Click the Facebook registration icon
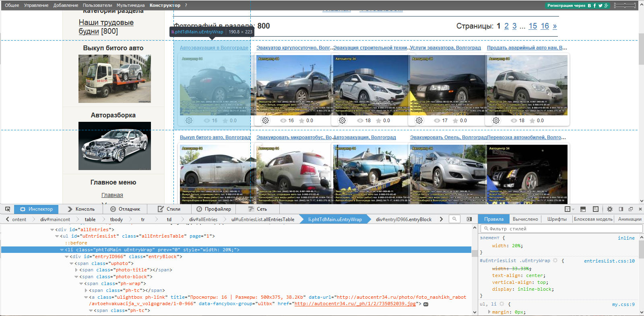Image resolution: width=644 pixels, height=316 pixels. [594, 6]
